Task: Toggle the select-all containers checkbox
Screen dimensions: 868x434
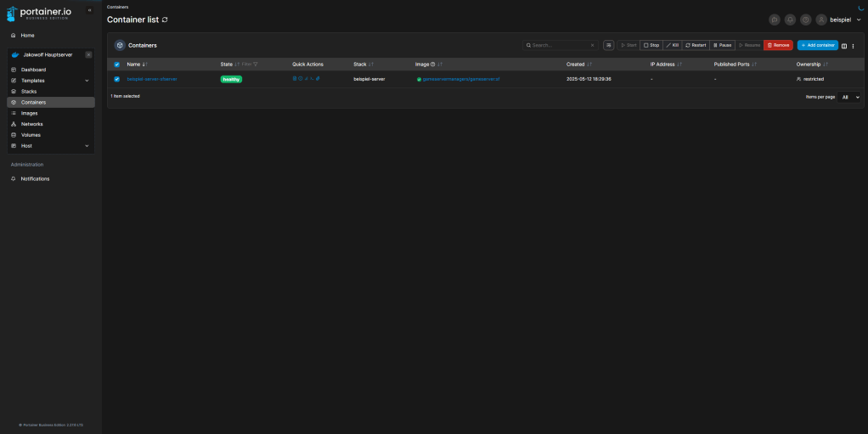Action: pos(117,64)
